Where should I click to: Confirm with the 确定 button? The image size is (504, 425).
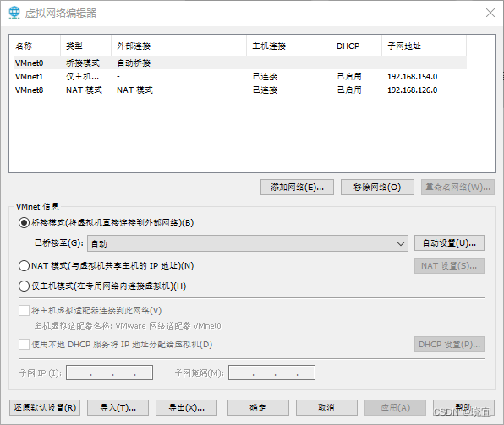(258, 407)
